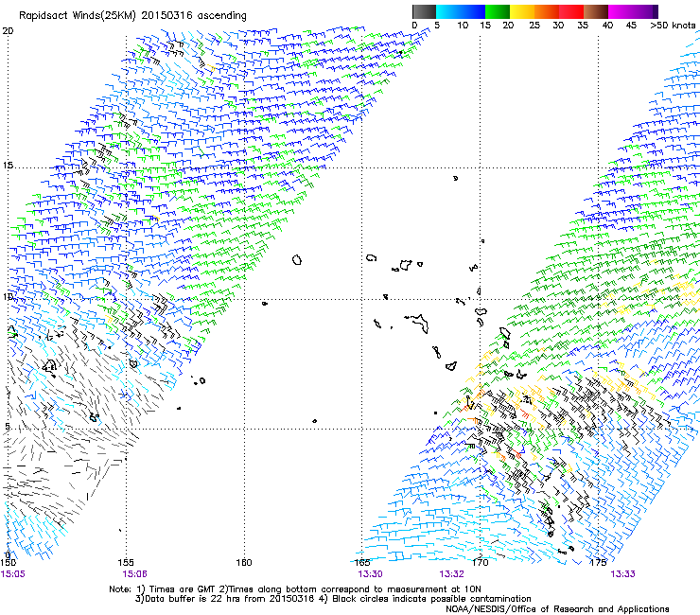Select the green 15-20 knots legend segment
Image resolution: width=700 pixels, height=615 pixels.
(498, 11)
